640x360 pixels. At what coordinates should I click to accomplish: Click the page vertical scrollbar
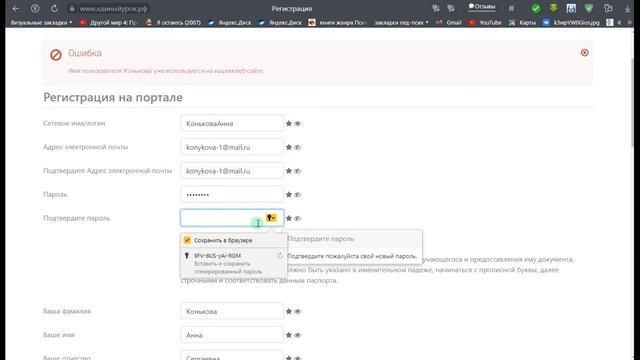[x=633, y=102]
